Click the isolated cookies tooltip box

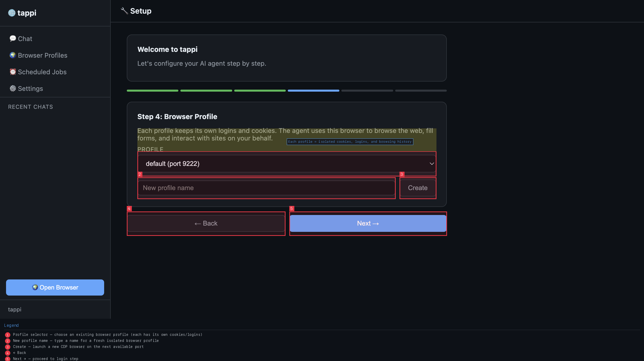349,141
